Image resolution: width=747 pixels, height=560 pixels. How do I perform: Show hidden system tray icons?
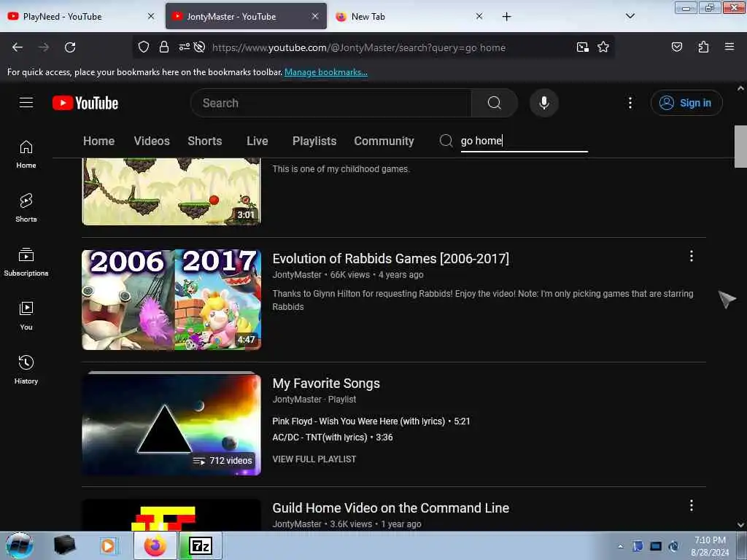(x=620, y=546)
